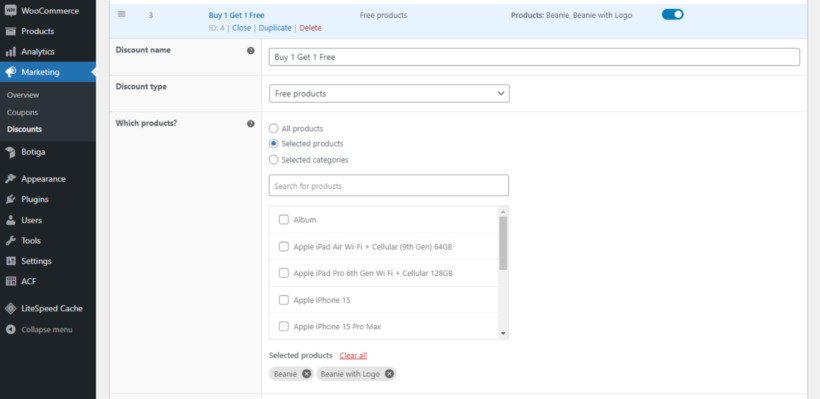Click the Appearance paintbrush icon

(10, 179)
